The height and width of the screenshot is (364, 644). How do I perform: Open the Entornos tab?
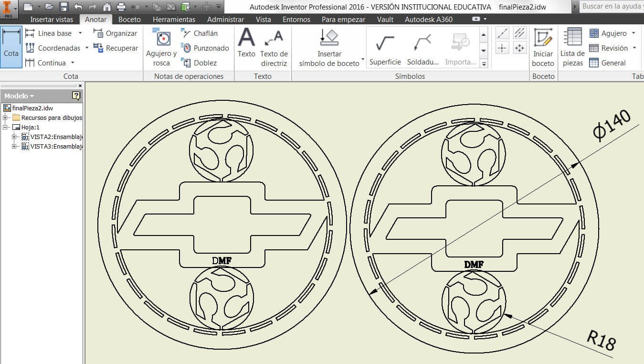click(x=296, y=20)
